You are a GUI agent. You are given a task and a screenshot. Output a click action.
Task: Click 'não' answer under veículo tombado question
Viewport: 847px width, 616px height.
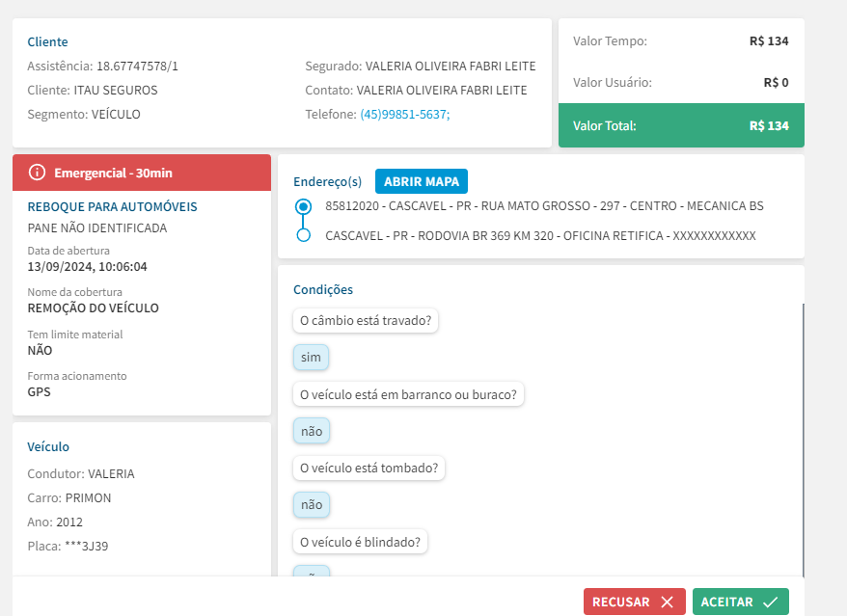pyautogui.click(x=311, y=504)
